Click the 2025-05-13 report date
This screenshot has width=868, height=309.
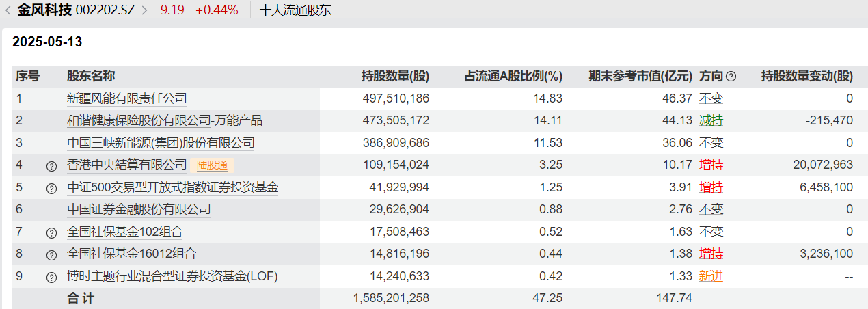[47, 42]
